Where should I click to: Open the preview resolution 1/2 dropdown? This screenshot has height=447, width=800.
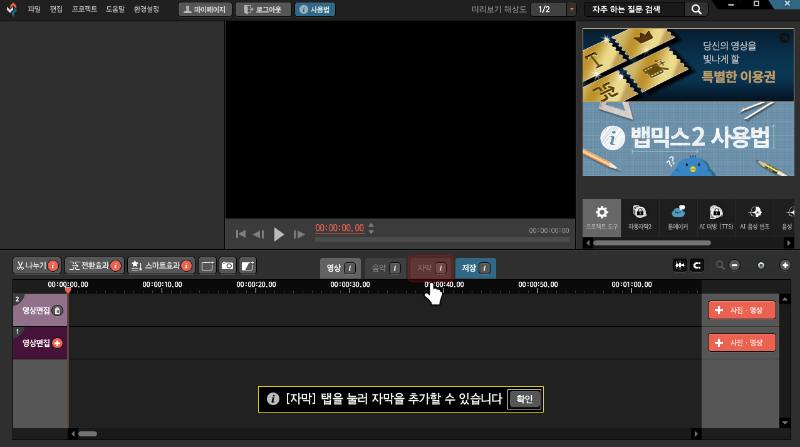[x=553, y=9]
